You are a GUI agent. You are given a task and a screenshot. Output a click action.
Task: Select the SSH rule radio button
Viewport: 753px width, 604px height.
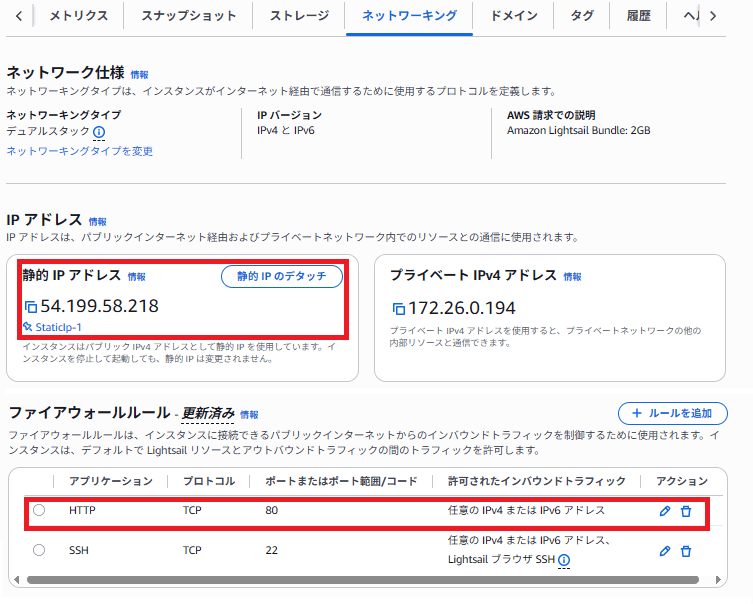pyautogui.click(x=39, y=550)
